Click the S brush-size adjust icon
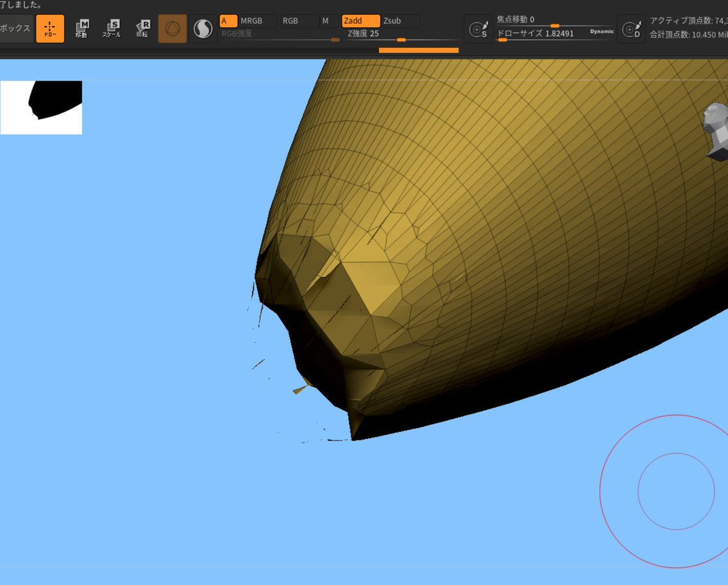Image resolution: width=728 pixels, height=585 pixels. [x=479, y=28]
